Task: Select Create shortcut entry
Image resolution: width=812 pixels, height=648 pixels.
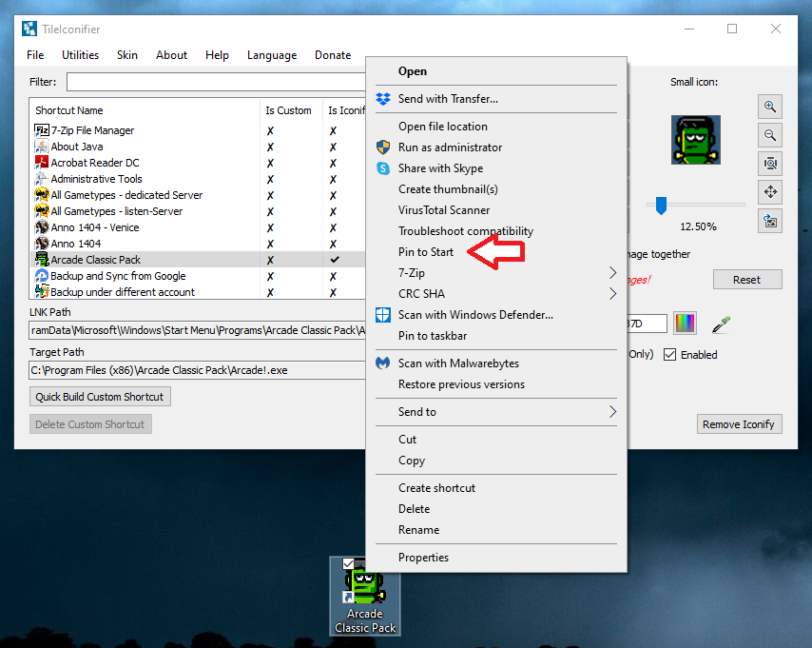Action: coord(436,488)
